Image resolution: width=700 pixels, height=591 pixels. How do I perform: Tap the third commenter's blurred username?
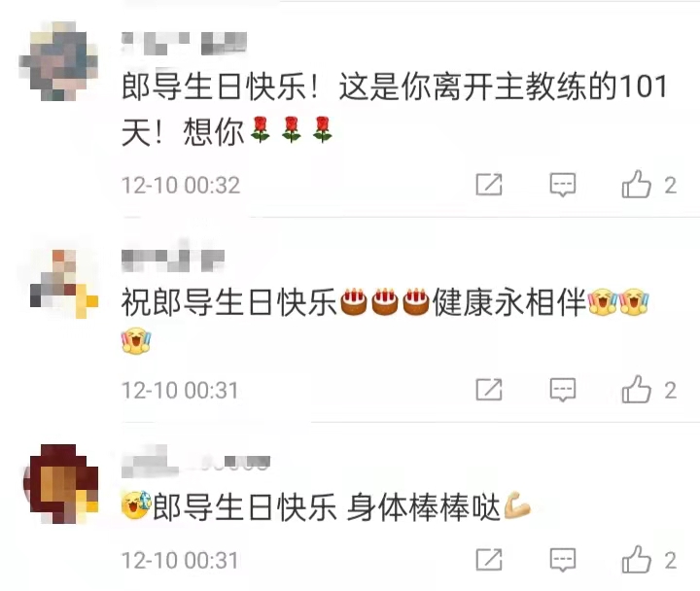click(x=195, y=461)
